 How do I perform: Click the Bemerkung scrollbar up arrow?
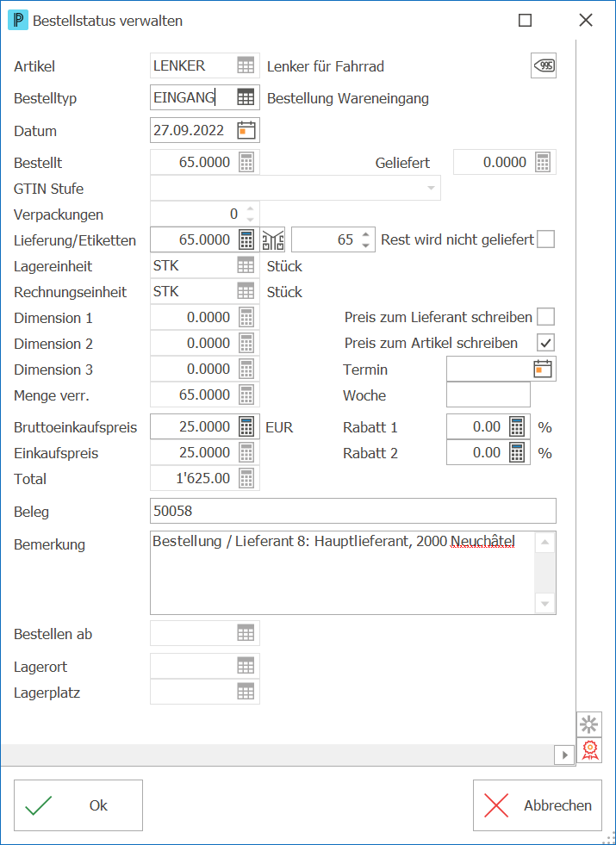click(544, 542)
